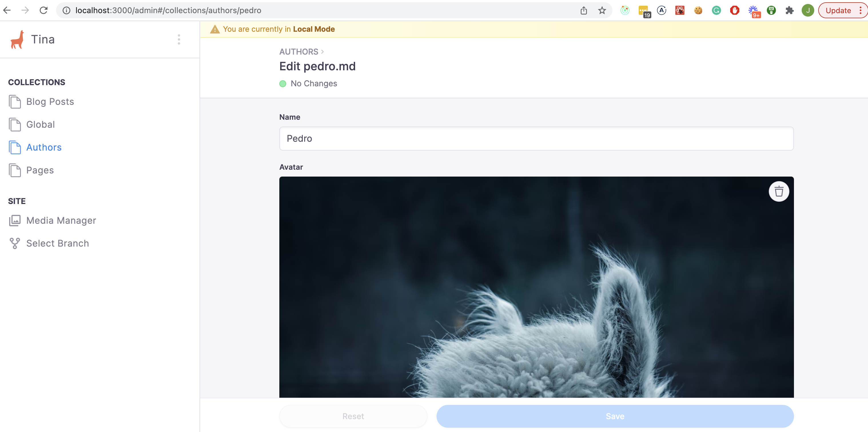The height and width of the screenshot is (432, 868).
Task: Click the Update browser button
Action: (x=839, y=10)
